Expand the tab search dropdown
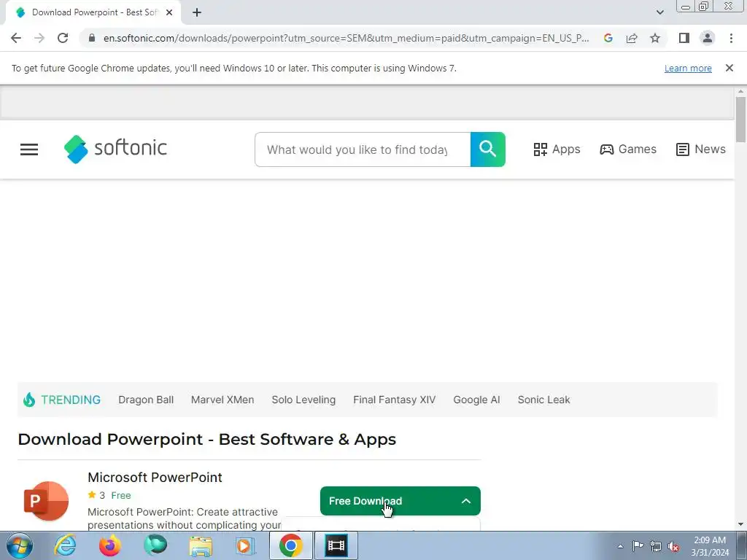Image resolution: width=747 pixels, height=560 pixels. (x=659, y=12)
